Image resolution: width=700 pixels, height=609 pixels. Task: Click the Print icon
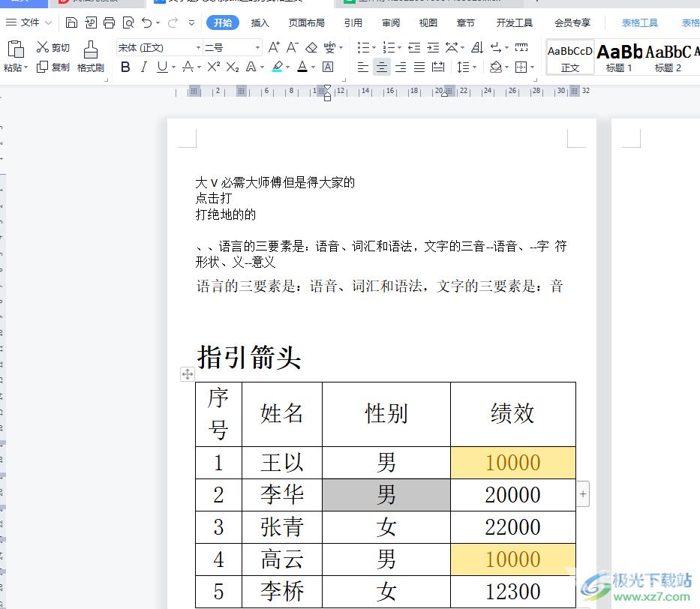[109, 22]
